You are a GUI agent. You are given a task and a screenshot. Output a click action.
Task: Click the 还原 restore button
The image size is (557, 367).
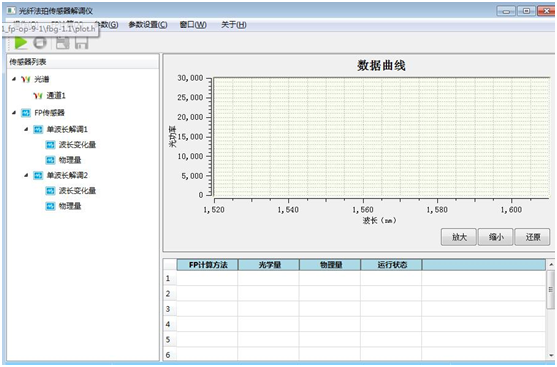(x=532, y=237)
